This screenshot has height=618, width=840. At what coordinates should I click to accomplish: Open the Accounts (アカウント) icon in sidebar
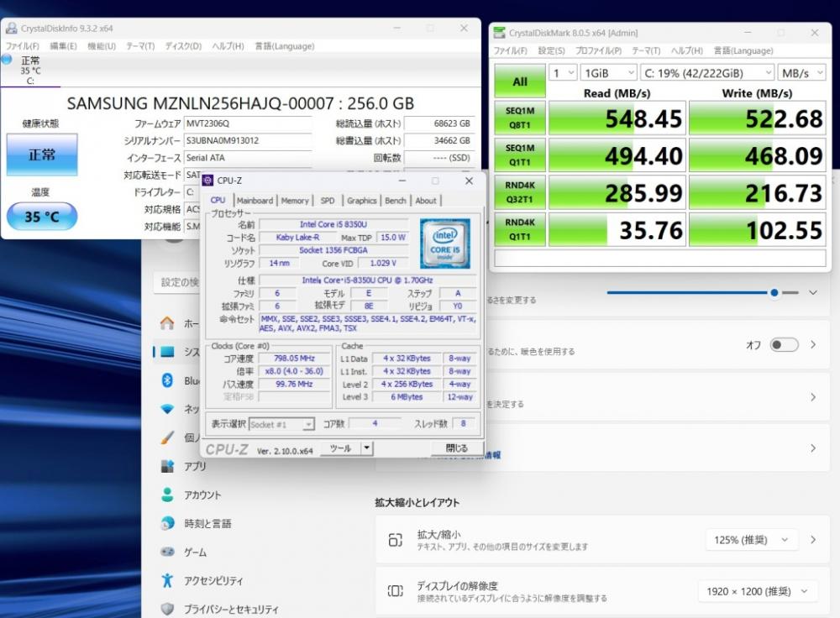click(x=167, y=495)
